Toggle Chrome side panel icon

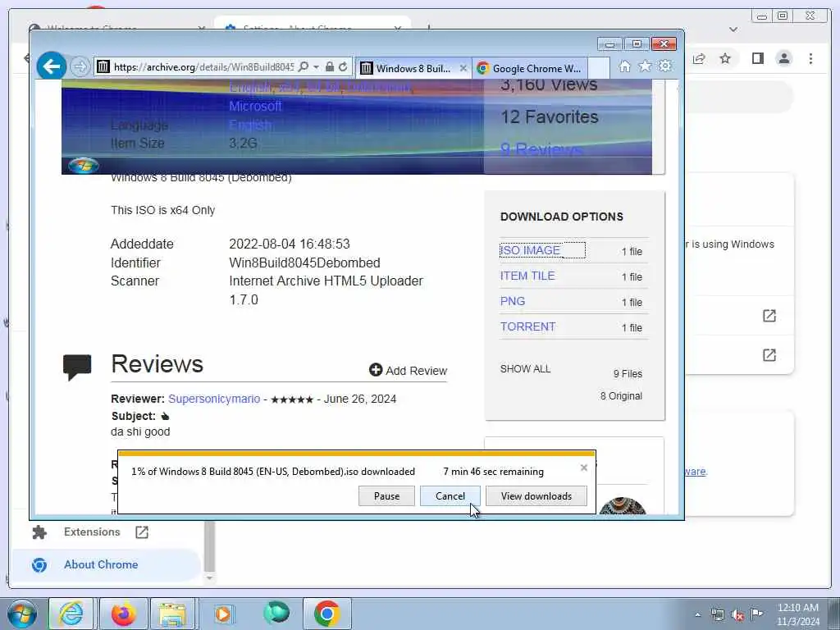[x=757, y=58]
